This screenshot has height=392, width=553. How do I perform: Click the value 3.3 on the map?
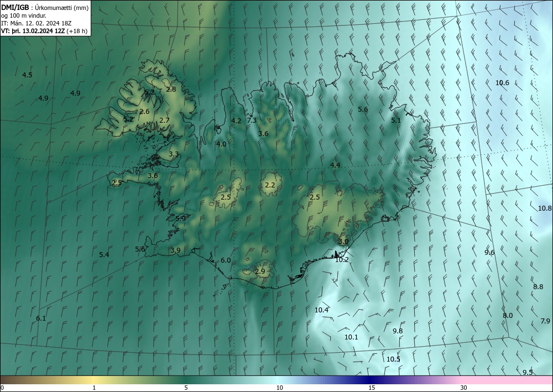pos(174,154)
